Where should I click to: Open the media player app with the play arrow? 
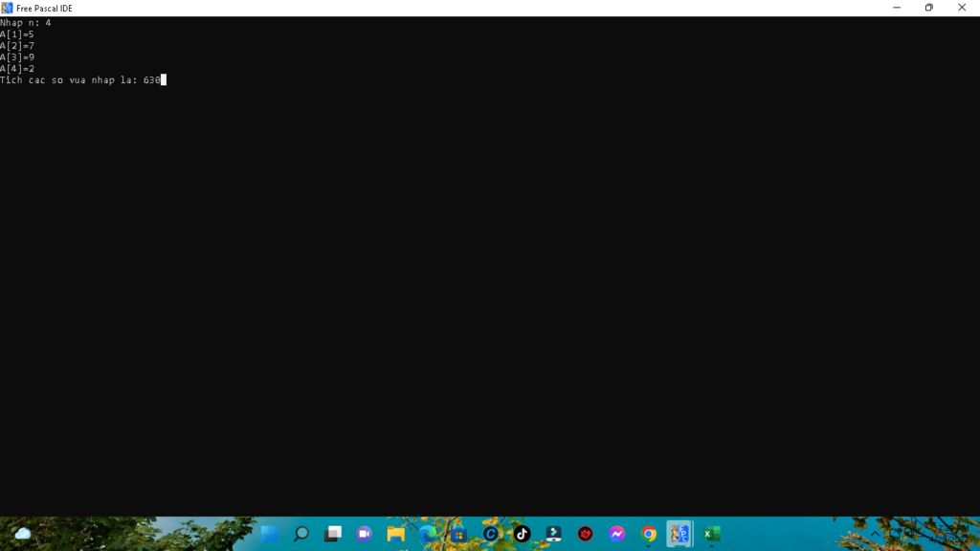point(554,534)
